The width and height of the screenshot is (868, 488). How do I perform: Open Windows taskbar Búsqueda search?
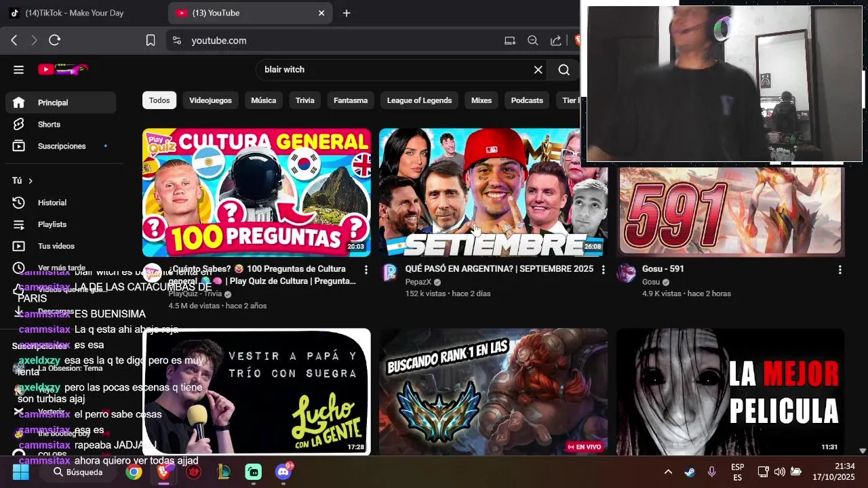tap(78, 472)
